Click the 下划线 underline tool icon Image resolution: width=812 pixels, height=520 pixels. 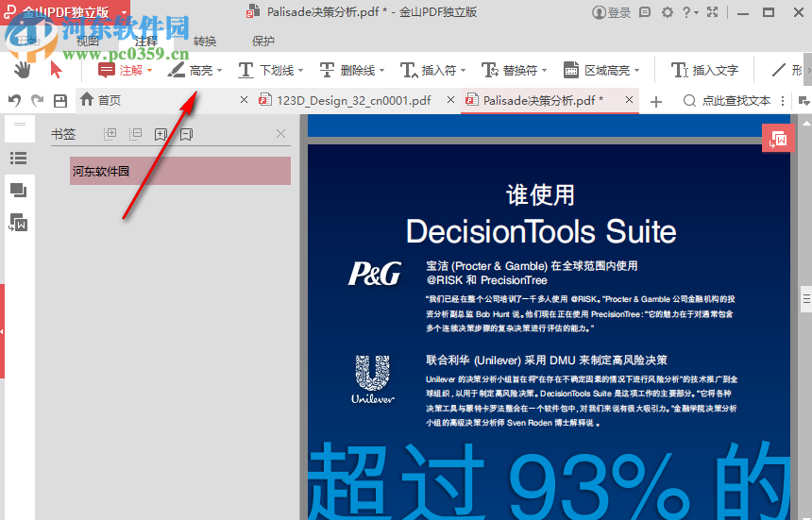pyautogui.click(x=245, y=70)
